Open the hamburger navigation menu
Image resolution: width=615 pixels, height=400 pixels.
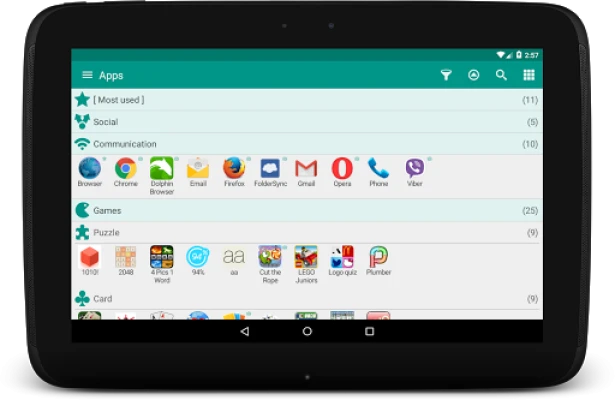87,75
